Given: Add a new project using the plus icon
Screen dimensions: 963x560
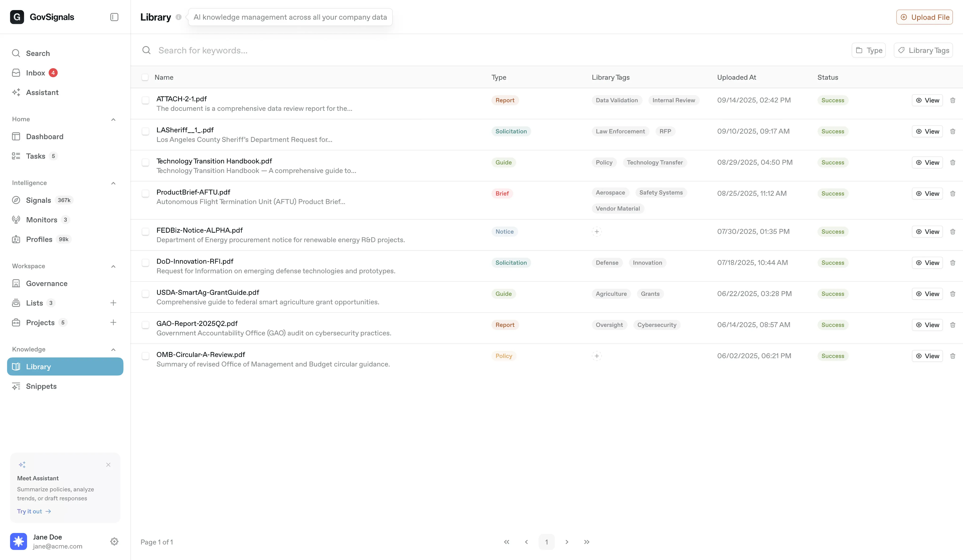Looking at the screenshot, I should coord(113,322).
